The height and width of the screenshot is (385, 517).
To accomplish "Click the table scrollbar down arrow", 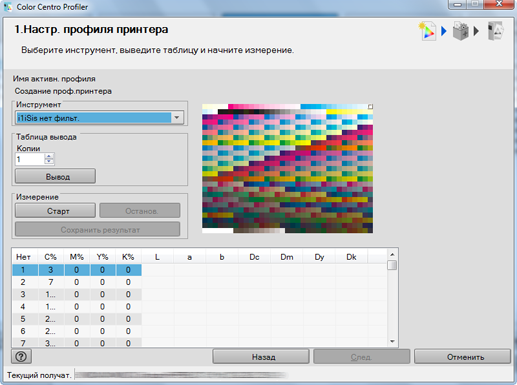I will click(392, 341).
